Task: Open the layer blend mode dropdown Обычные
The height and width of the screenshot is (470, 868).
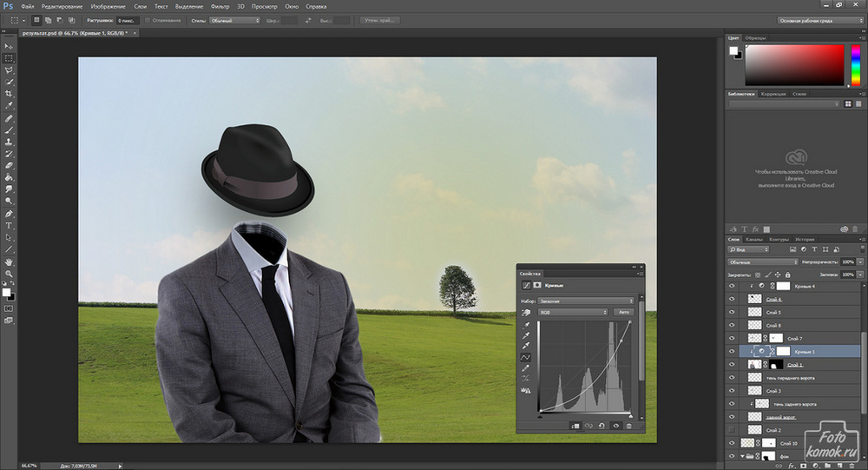Action: pyautogui.click(x=763, y=261)
